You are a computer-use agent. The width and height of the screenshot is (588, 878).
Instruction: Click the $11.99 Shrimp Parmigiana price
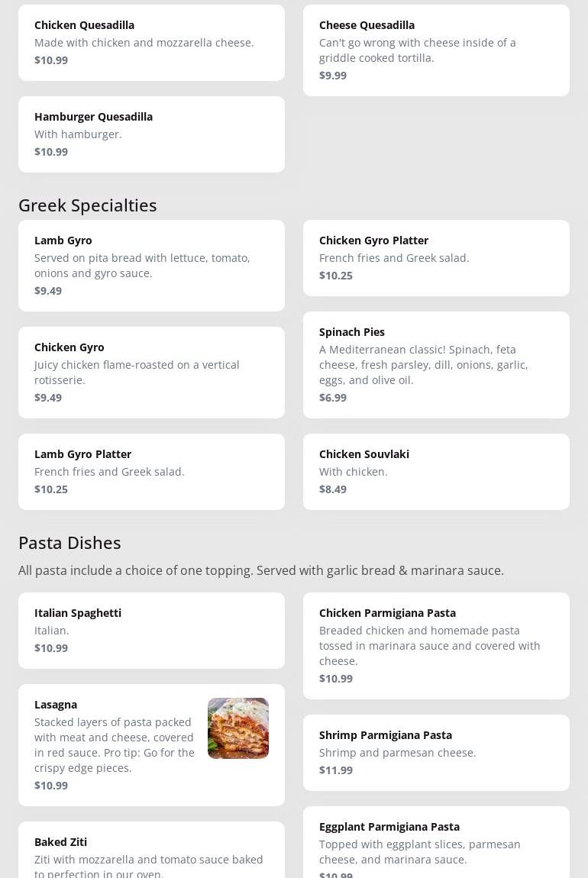click(336, 770)
